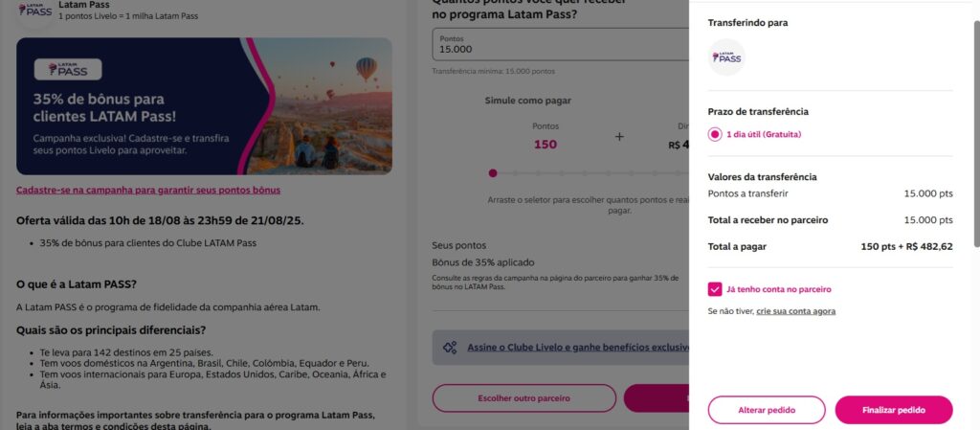Click the Latam Pass logo under Transferindo para

pyautogui.click(x=727, y=57)
